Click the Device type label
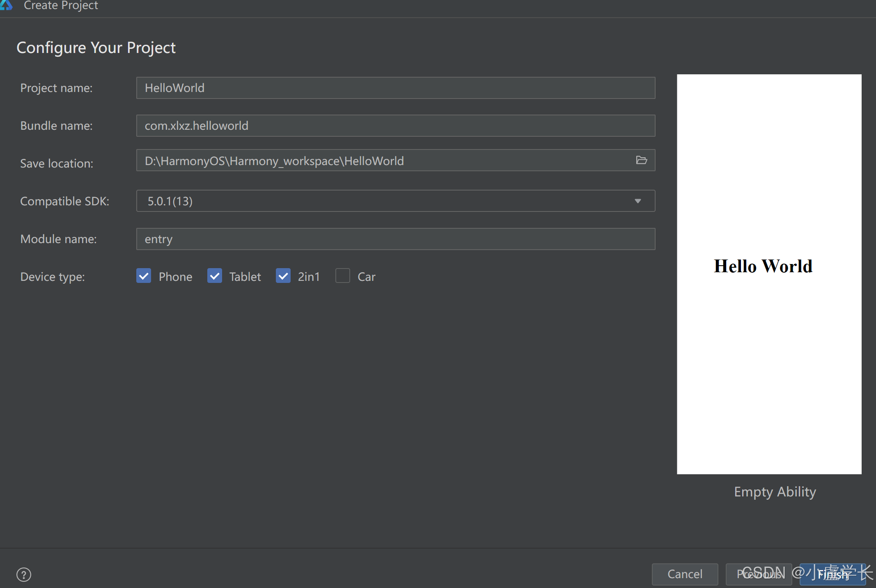The height and width of the screenshot is (588, 876). (x=53, y=277)
